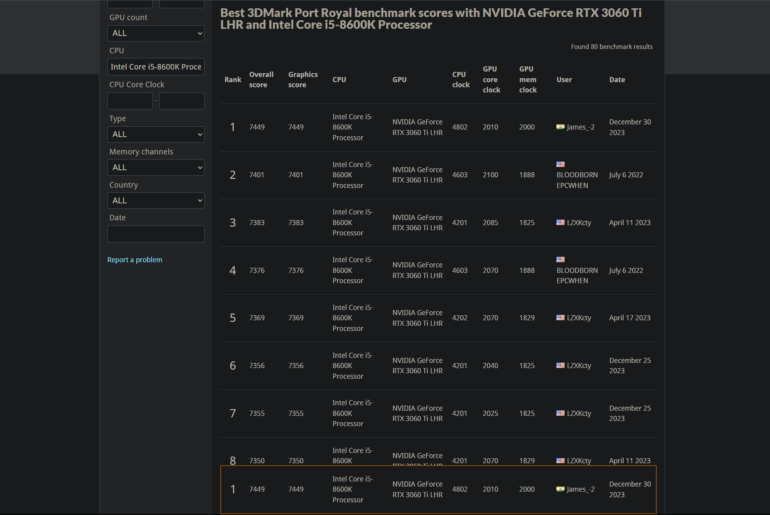Click GPU mem clock 1888 in rank 2 row
The image size is (770, 515).
click(x=527, y=175)
